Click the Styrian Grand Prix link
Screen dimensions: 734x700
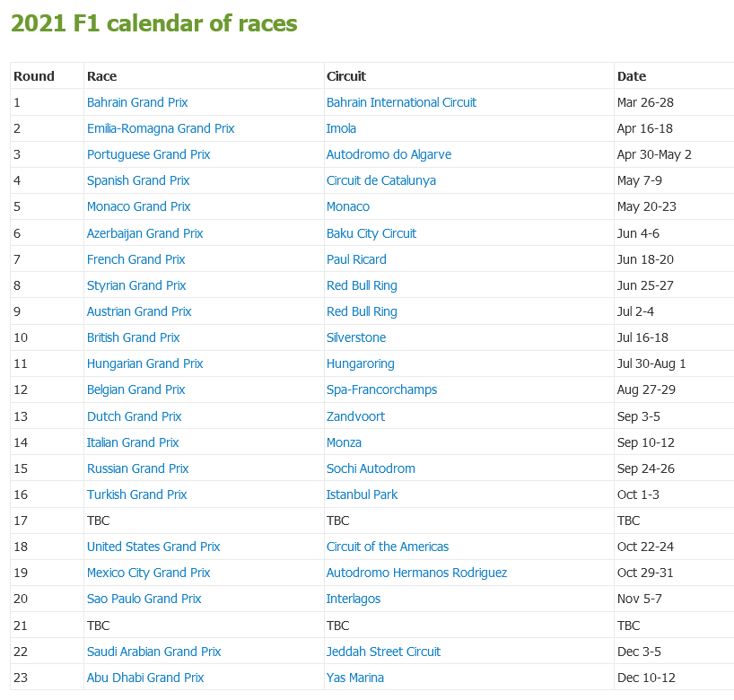(136, 285)
